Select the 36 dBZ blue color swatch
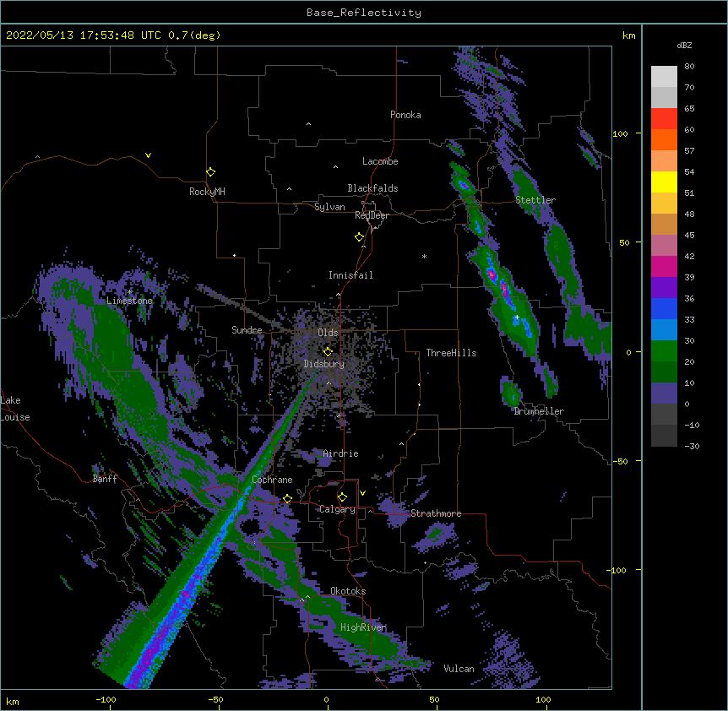 click(x=664, y=308)
